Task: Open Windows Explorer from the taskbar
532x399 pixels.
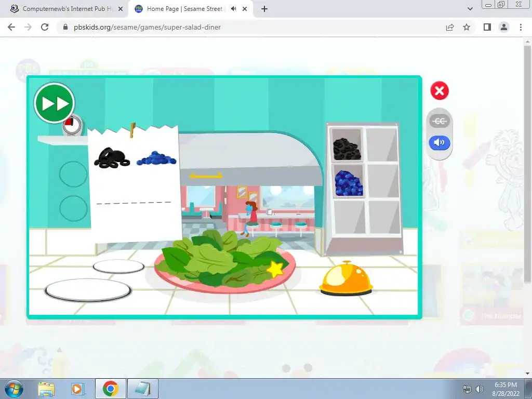Action: (x=46, y=389)
